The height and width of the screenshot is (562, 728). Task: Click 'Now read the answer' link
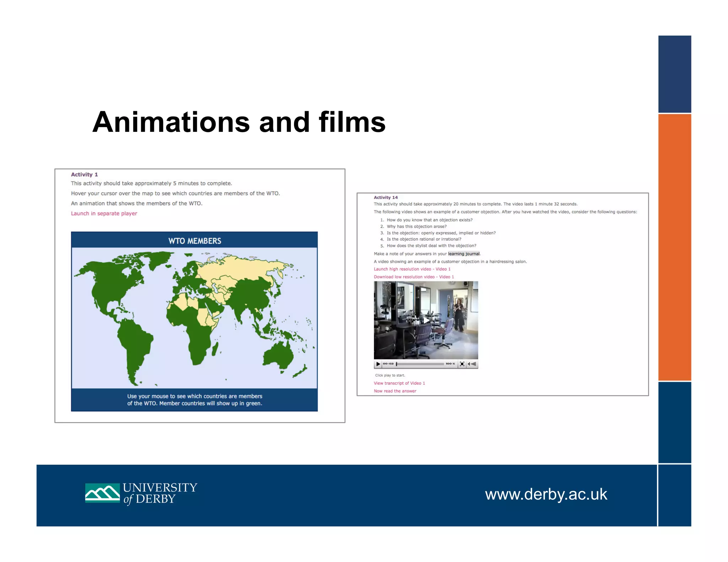tap(395, 391)
